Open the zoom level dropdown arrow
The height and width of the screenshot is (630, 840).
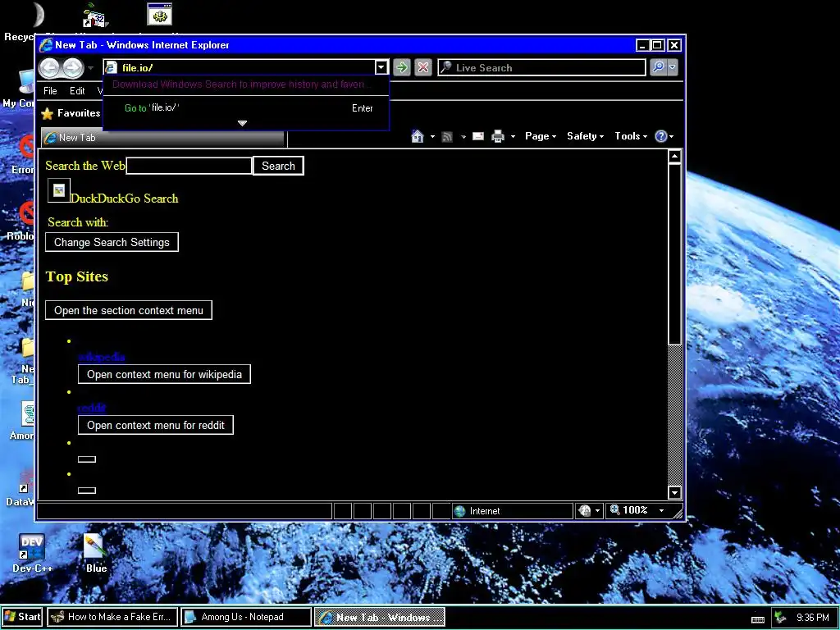coord(662,511)
